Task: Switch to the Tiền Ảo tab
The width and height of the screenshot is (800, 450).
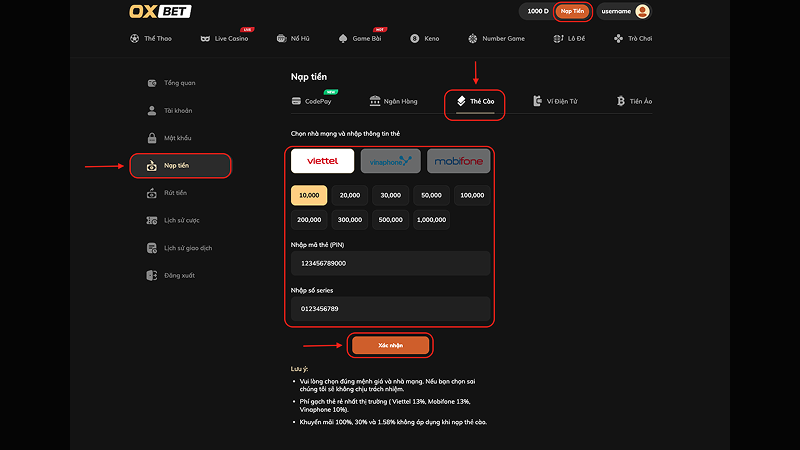Action: [634, 101]
